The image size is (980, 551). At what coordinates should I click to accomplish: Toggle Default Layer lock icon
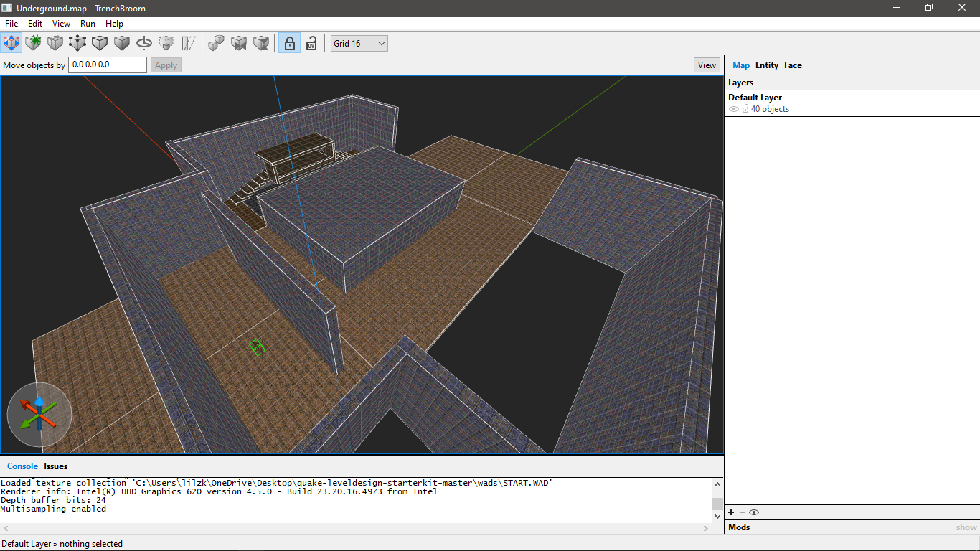(745, 109)
